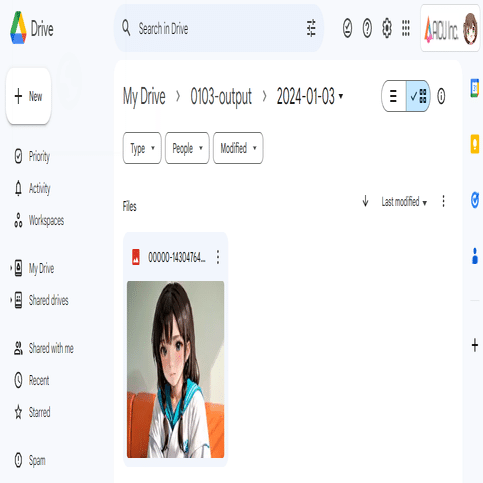This screenshot has width=483, height=483.
Task: Open Google Tasks side panel icon
Action: coord(475,200)
